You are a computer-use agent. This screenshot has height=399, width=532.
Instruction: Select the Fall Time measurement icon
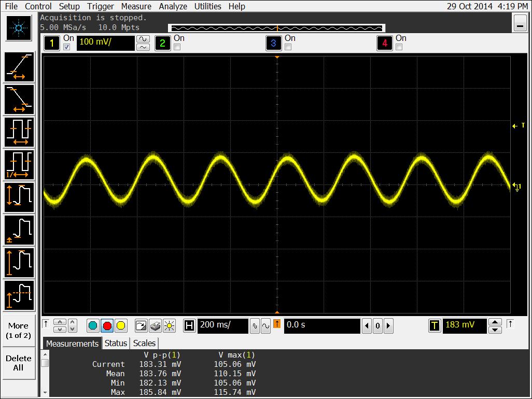tap(19, 99)
